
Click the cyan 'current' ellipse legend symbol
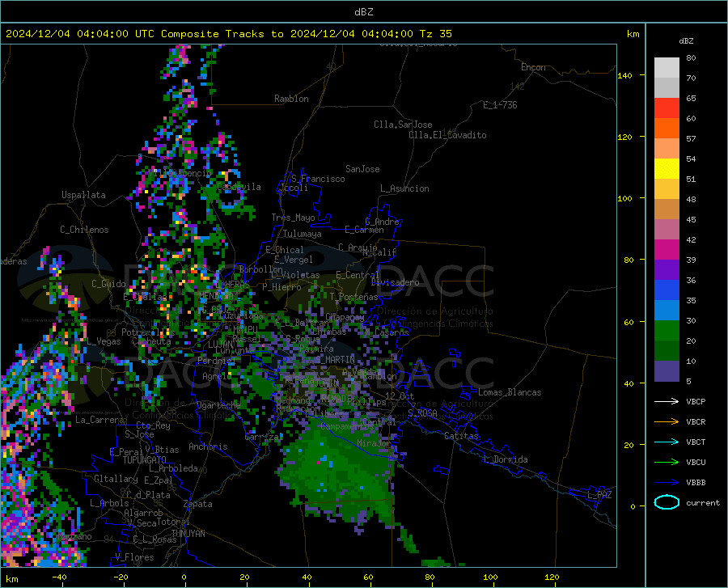pyautogui.click(x=667, y=502)
